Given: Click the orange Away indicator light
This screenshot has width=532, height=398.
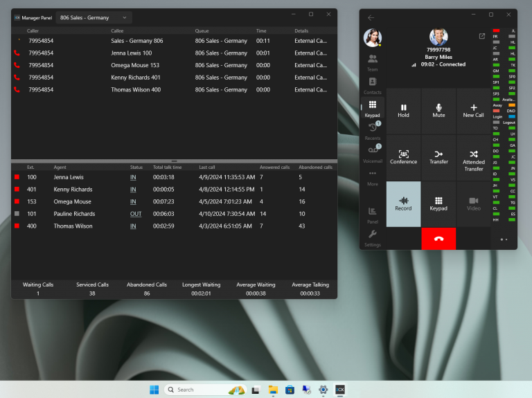Looking at the screenshot, I should point(512,105).
